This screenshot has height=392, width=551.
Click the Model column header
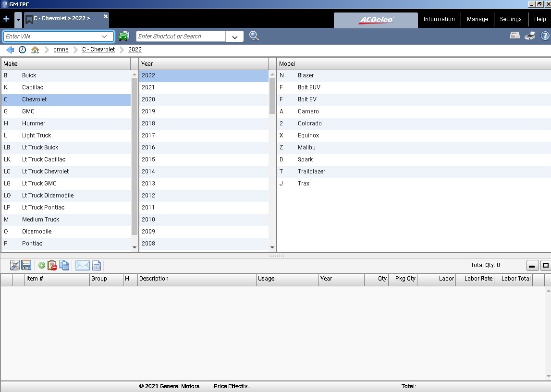pyautogui.click(x=414, y=64)
